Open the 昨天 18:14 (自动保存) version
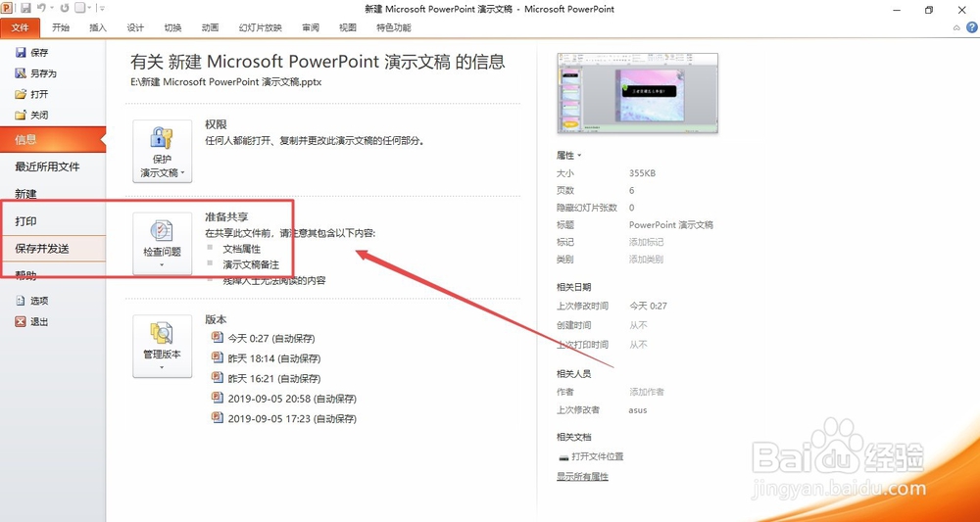This screenshot has width=980, height=522. point(267,358)
